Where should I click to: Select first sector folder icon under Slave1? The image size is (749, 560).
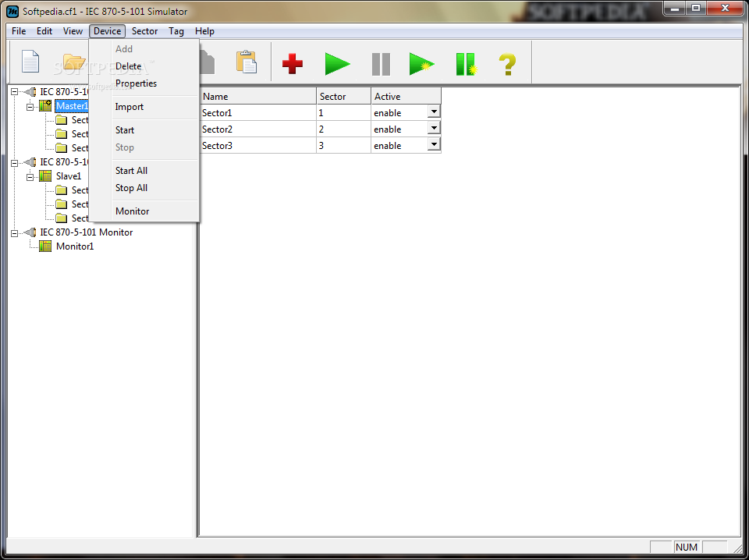(x=61, y=190)
